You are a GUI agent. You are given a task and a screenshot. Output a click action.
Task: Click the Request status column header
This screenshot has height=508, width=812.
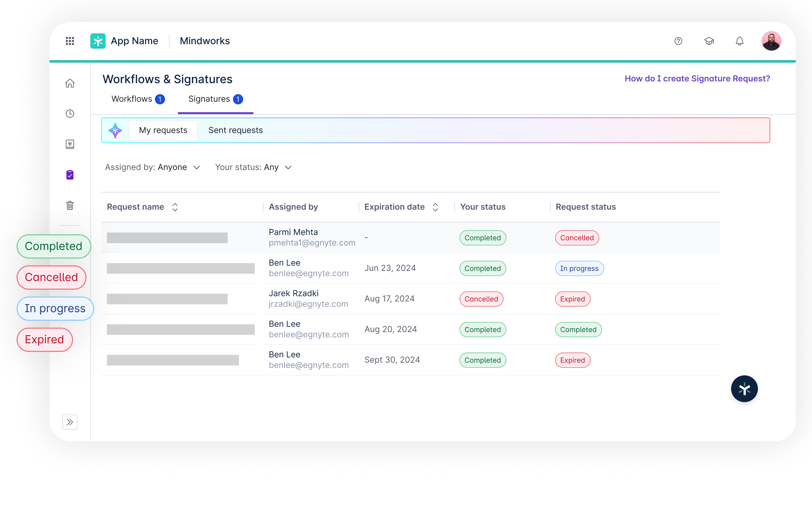pos(586,207)
